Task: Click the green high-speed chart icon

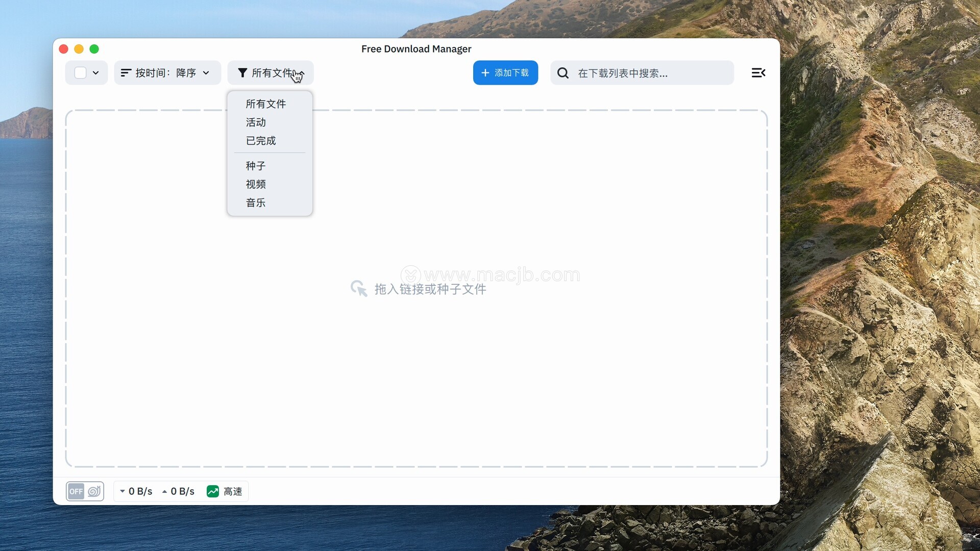Action: (x=212, y=491)
